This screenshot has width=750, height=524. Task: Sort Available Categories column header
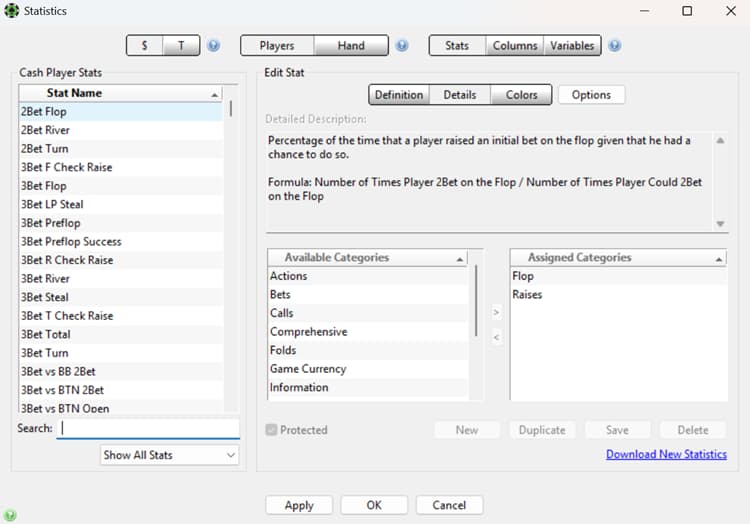(x=367, y=257)
